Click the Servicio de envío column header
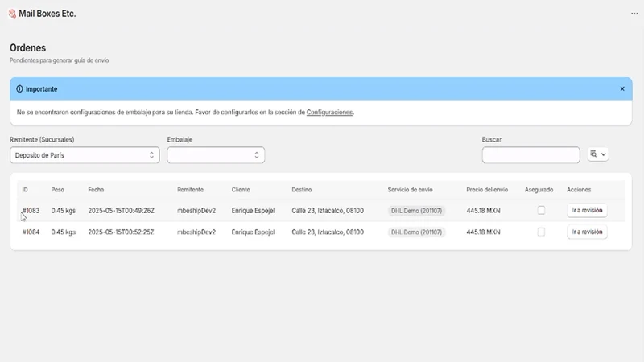Viewport: 644px width, 362px height. click(x=410, y=190)
